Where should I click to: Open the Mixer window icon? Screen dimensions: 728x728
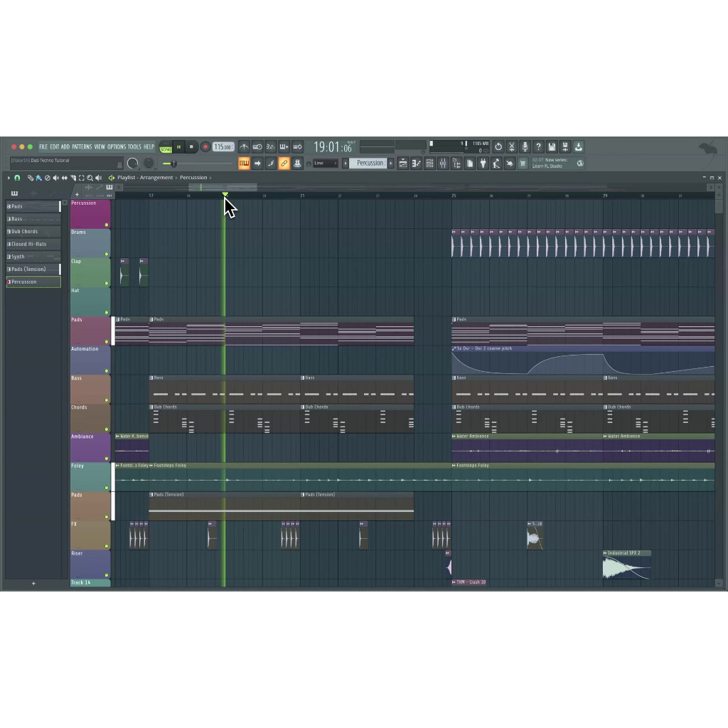[x=443, y=164]
